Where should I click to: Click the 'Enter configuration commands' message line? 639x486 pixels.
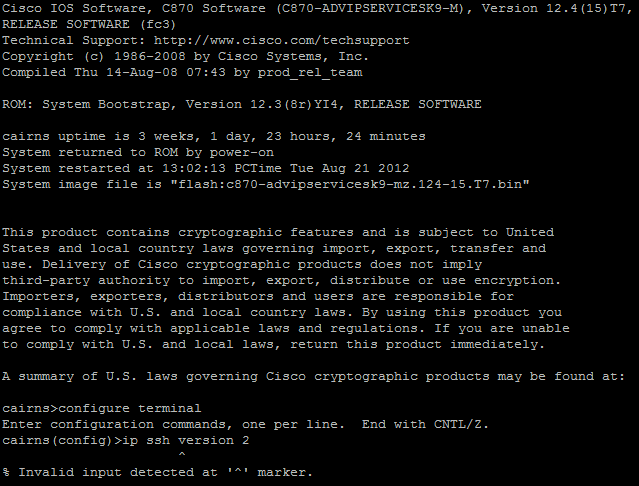click(x=245, y=424)
